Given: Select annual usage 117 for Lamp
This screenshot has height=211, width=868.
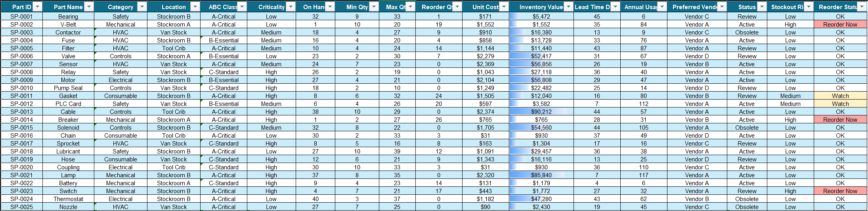Looking at the screenshot, I should point(643,175).
